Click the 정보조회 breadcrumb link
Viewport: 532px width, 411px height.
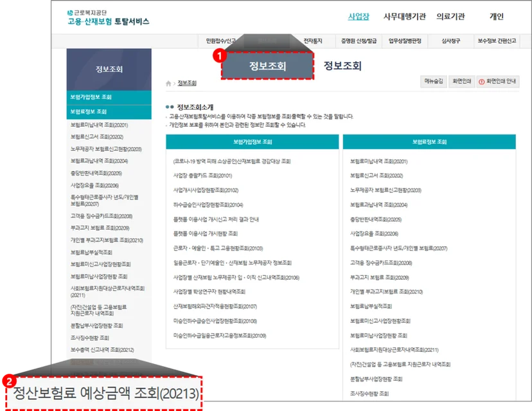click(187, 83)
